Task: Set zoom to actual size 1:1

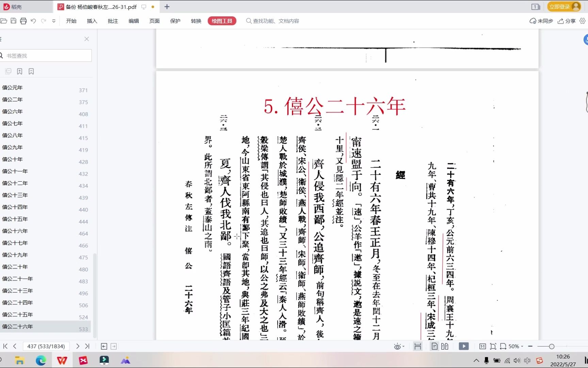Action: [483, 346]
